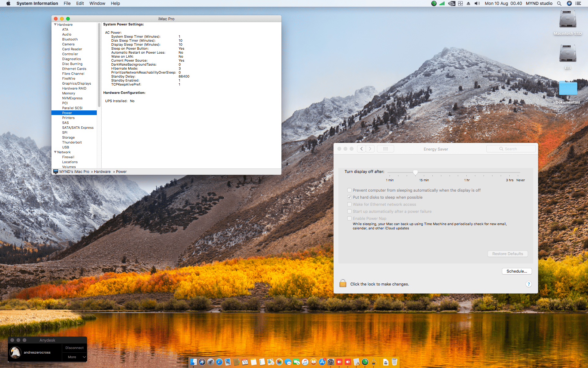Open the Window menu
This screenshot has width=588, height=368.
click(x=97, y=3)
